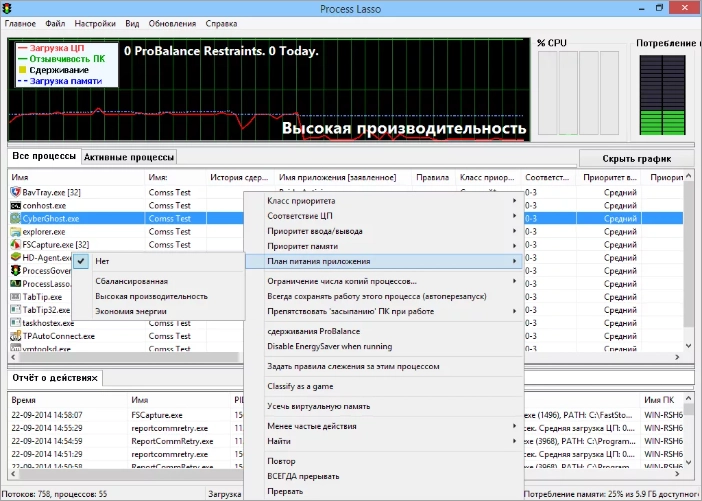This screenshot has width=702, height=501.
Task: Click process list horizontal scroll right arrow
Action: [677, 357]
